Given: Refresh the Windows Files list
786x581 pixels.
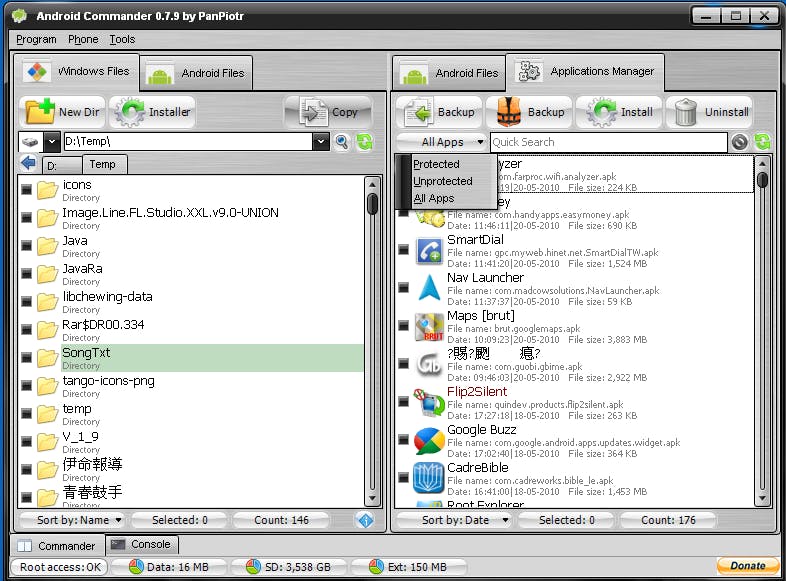Looking at the screenshot, I should (x=364, y=142).
